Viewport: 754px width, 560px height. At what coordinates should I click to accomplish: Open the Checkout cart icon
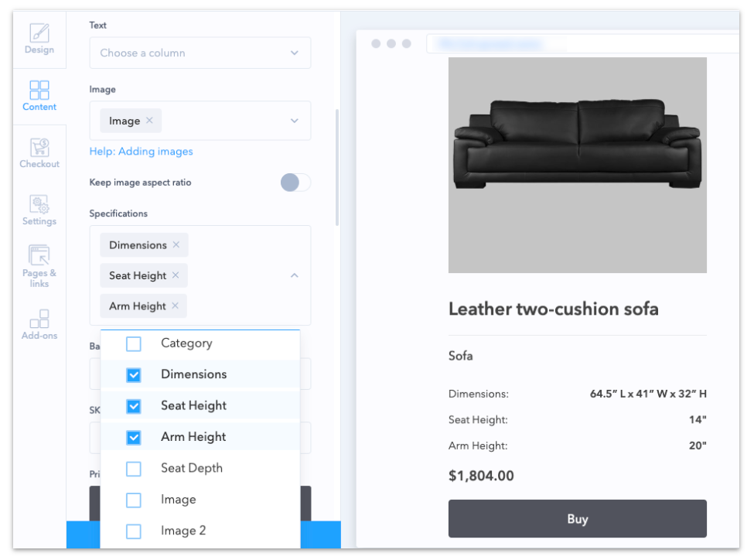pos(39,149)
